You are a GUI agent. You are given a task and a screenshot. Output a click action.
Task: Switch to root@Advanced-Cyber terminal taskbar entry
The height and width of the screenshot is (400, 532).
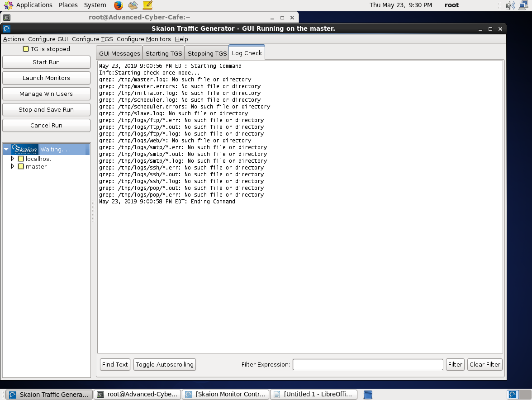138,394
